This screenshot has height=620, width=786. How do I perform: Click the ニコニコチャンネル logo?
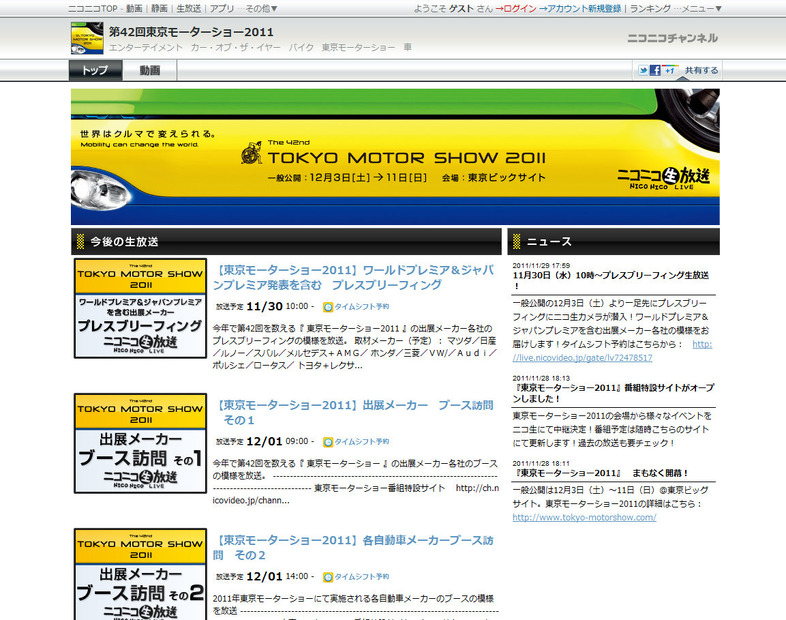tap(672, 38)
